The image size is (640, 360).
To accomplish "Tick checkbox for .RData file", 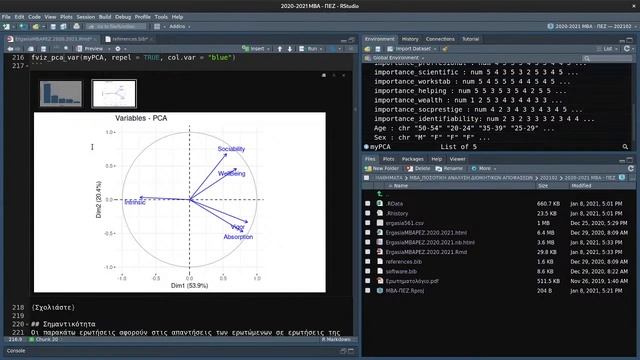I will pos(368,203).
